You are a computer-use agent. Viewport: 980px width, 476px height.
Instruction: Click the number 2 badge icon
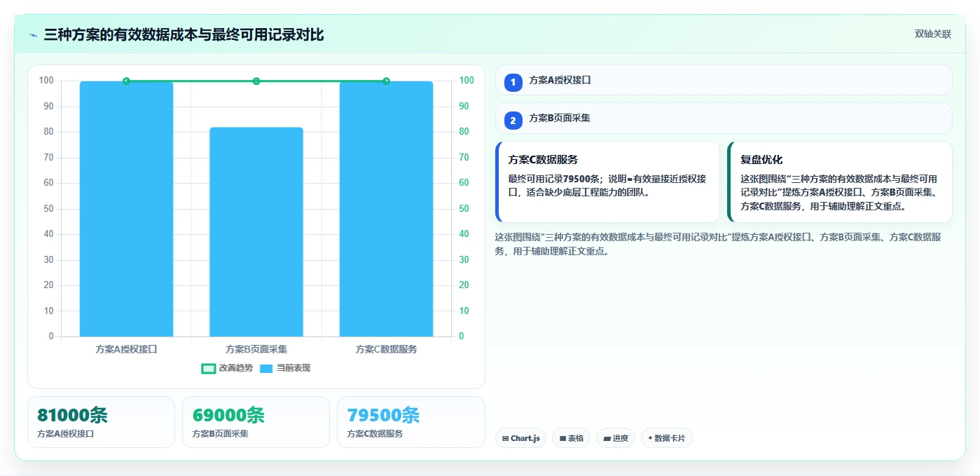[x=513, y=121]
